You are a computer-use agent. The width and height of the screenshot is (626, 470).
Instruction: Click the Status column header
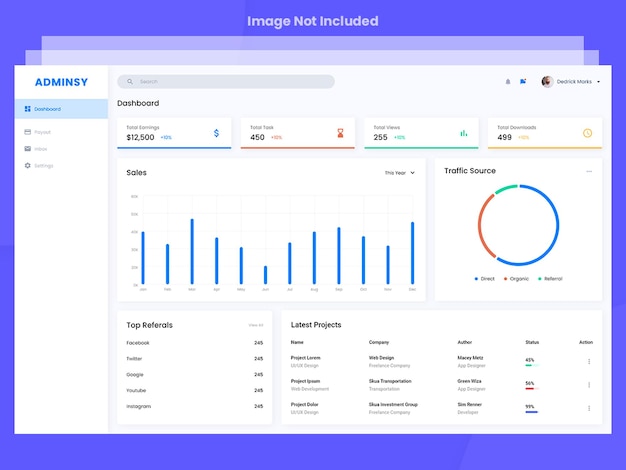click(532, 342)
